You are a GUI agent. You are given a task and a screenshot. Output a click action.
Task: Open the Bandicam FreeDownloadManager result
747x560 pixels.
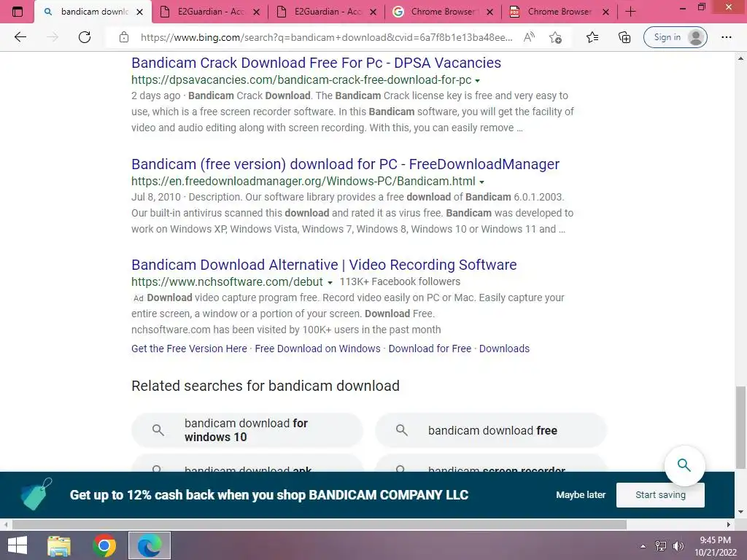pos(345,164)
